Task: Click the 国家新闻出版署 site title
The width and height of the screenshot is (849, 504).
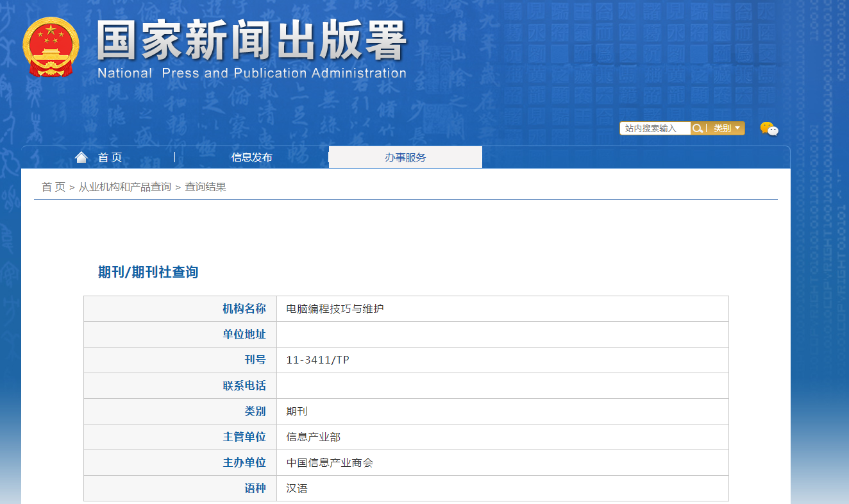Action: click(251, 42)
